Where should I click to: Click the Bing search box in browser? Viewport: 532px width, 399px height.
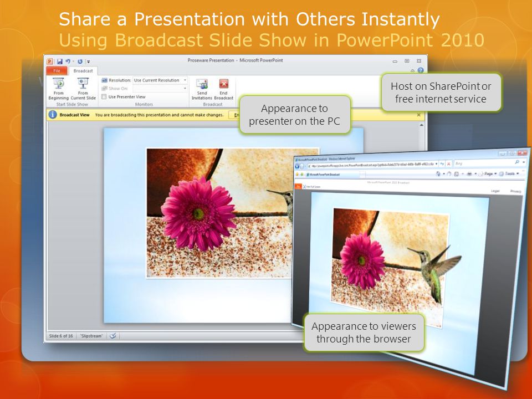click(x=483, y=163)
